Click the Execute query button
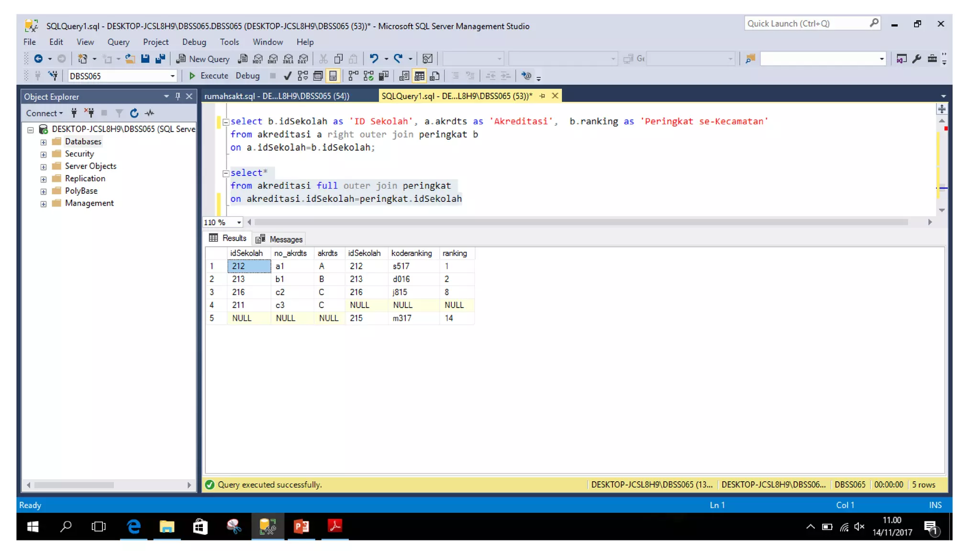Viewport: 980px width, 551px height. [209, 76]
